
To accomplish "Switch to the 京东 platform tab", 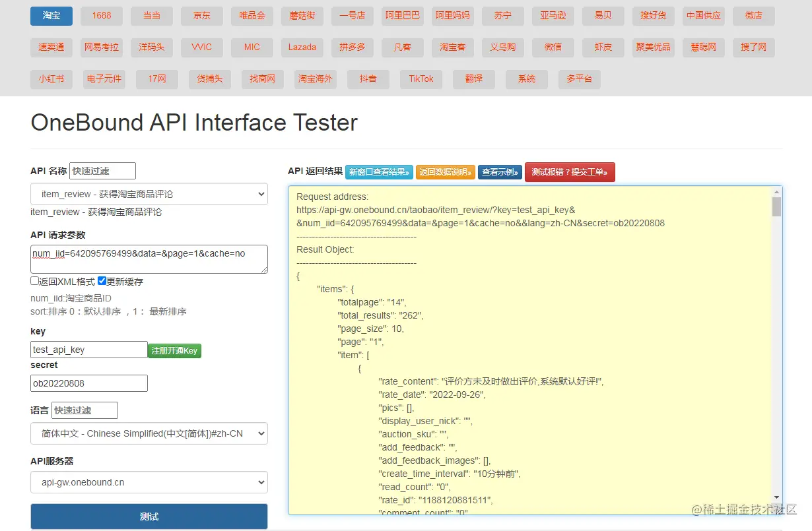I will point(202,16).
